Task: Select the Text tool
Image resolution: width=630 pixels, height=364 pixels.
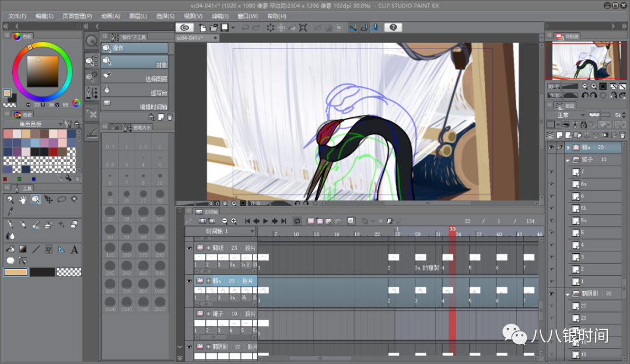Action: point(74,250)
